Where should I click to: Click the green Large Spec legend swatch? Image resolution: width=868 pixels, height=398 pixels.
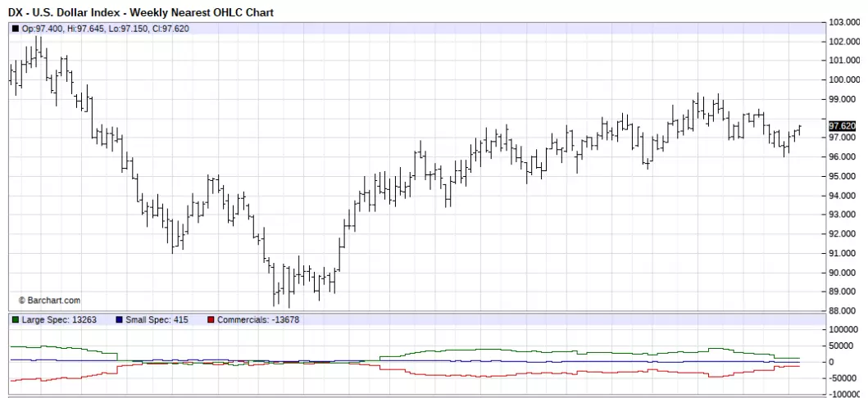click(x=15, y=319)
